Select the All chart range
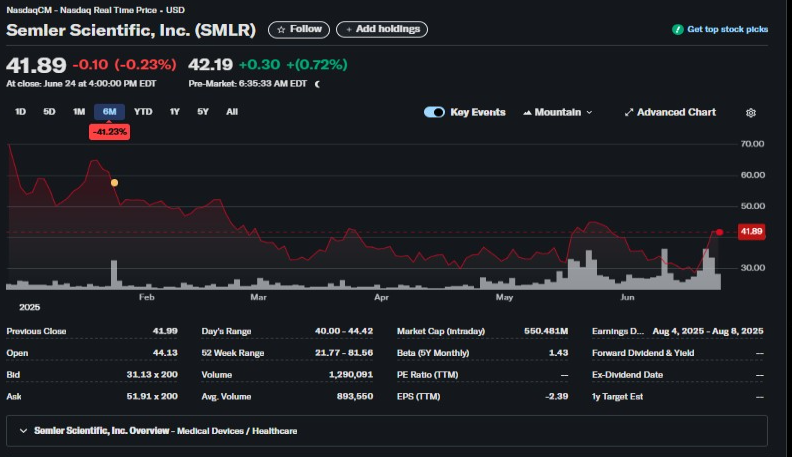 232,112
